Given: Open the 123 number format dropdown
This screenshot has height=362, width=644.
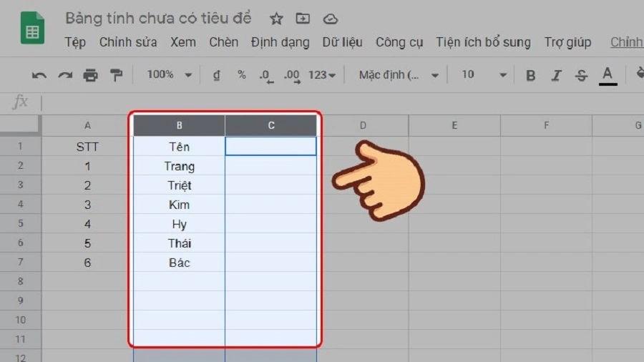Looking at the screenshot, I should tap(322, 75).
